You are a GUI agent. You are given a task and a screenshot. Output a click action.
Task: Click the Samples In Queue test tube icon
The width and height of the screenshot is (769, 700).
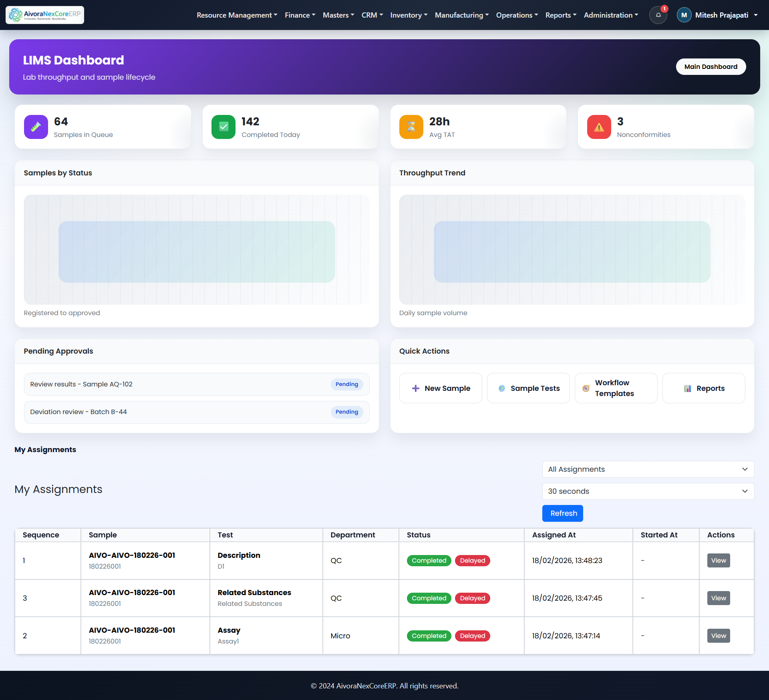pyautogui.click(x=36, y=127)
